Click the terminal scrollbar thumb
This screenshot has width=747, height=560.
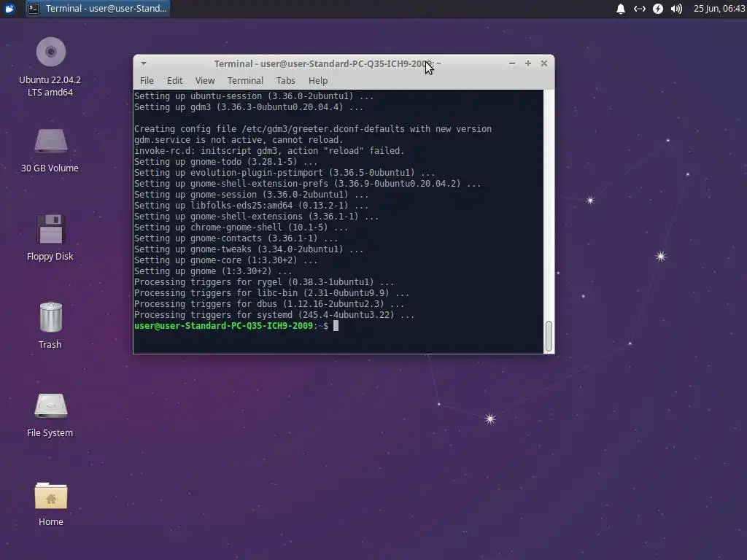click(x=549, y=335)
